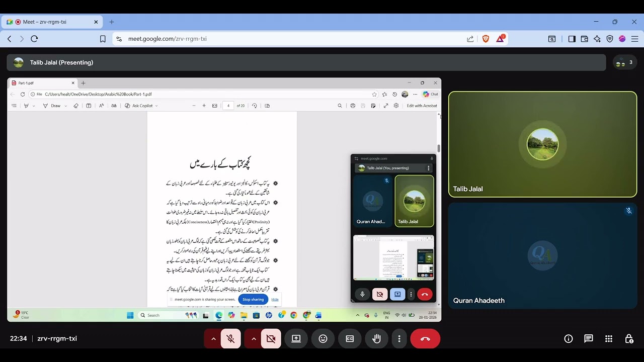Leave the call with the red hang-up button
644x362 pixels.
pyautogui.click(x=425, y=339)
